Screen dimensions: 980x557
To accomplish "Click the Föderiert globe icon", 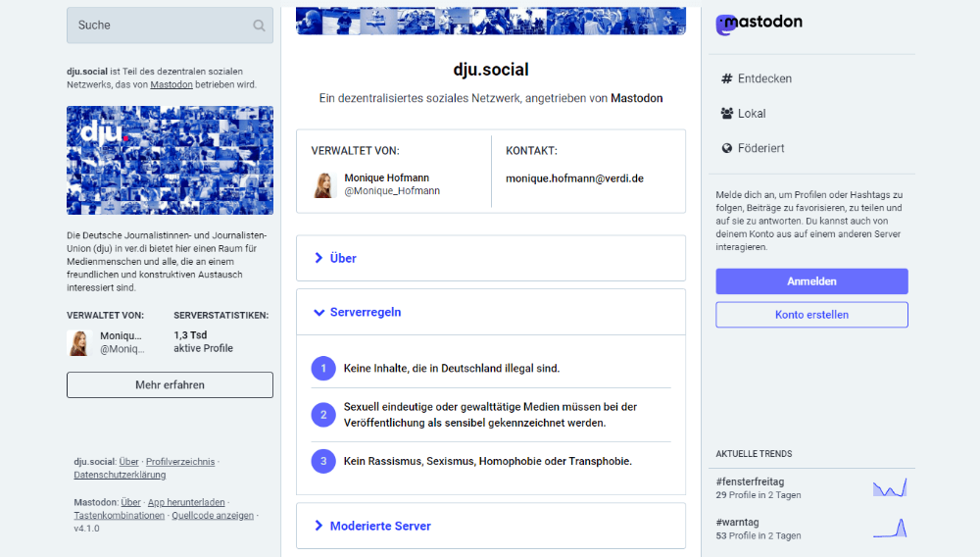I will point(727,149).
